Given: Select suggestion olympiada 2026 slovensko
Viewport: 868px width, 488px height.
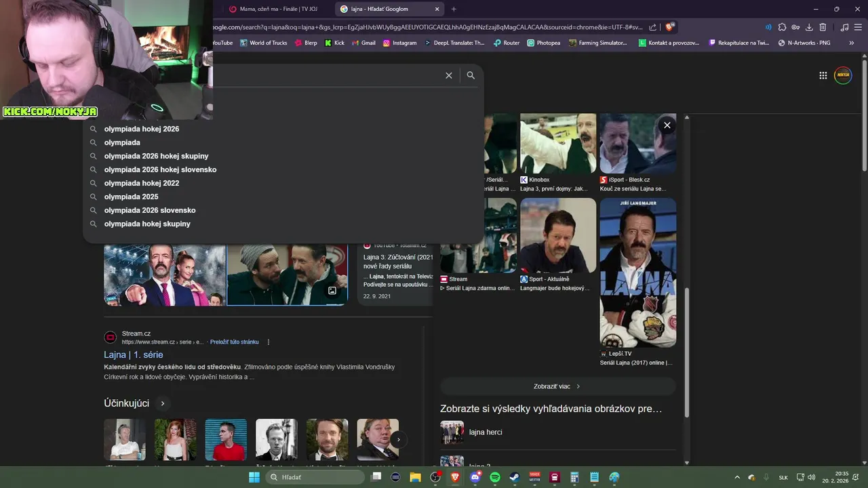Looking at the screenshot, I should [x=283, y=210].
